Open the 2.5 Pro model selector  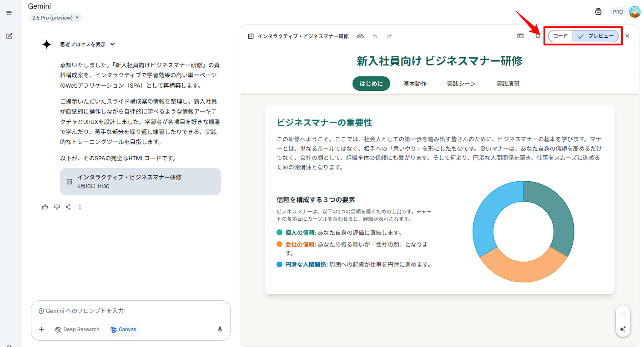coord(55,17)
